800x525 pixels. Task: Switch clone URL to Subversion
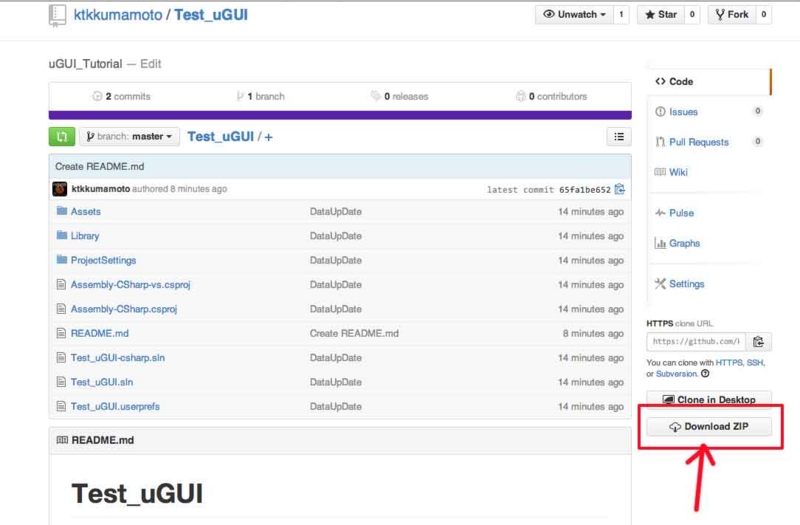point(676,373)
